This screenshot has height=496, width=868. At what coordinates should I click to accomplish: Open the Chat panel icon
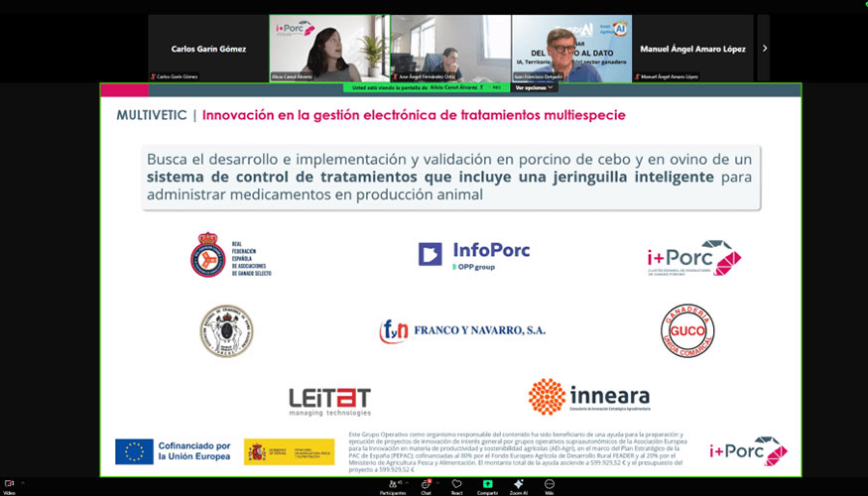point(426,484)
